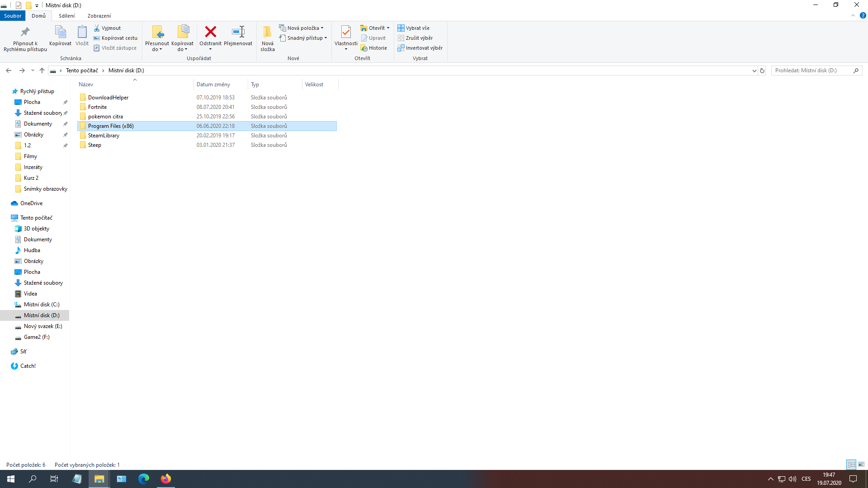The width and height of the screenshot is (868, 488).
Task: Click the Vyjmout scissors icon
Action: (97, 28)
